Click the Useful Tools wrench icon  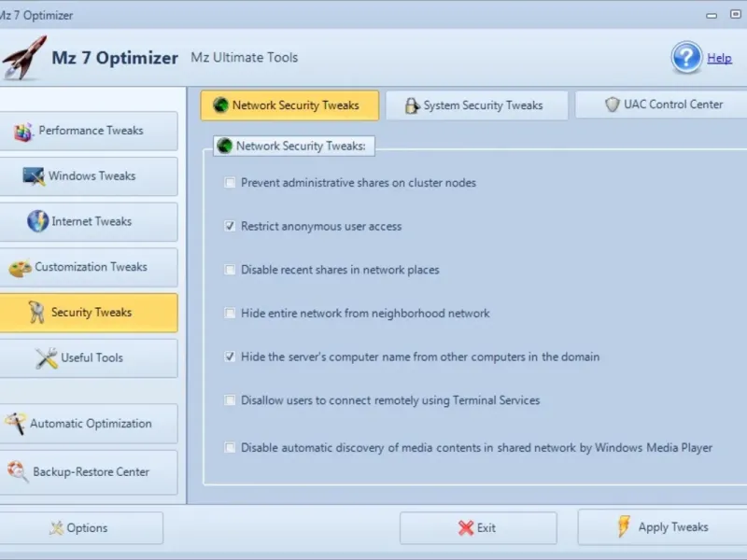46,358
